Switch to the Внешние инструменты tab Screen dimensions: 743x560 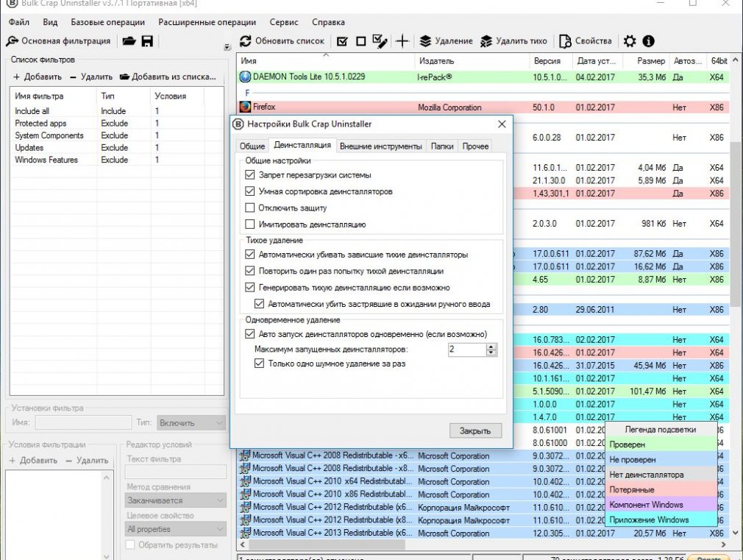[x=381, y=146]
